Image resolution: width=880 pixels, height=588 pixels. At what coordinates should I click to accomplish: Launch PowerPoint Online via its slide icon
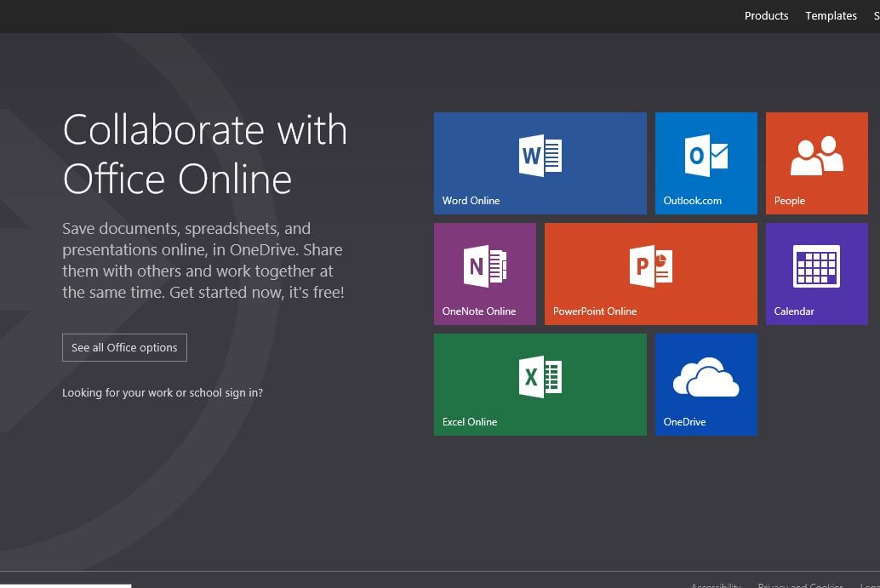coord(651,266)
